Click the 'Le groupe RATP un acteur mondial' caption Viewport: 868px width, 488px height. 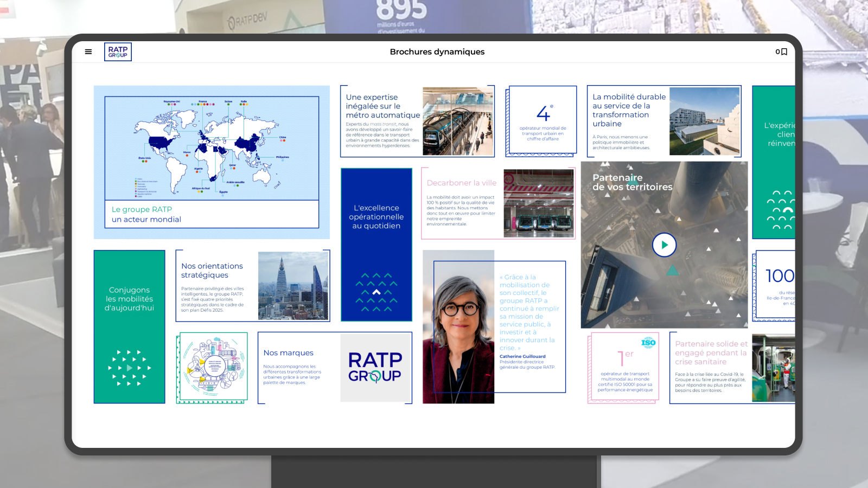coord(146,214)
